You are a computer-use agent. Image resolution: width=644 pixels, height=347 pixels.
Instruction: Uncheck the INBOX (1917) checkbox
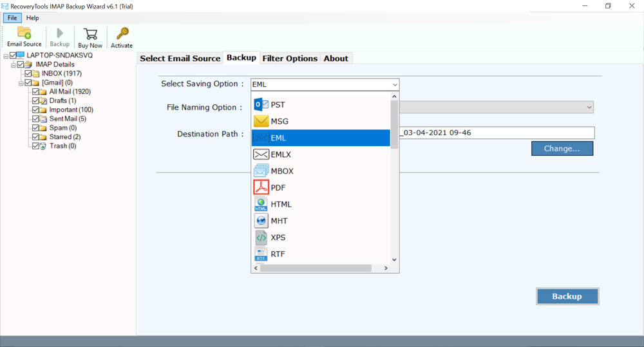pyautogui.click(x=28, y=73)
